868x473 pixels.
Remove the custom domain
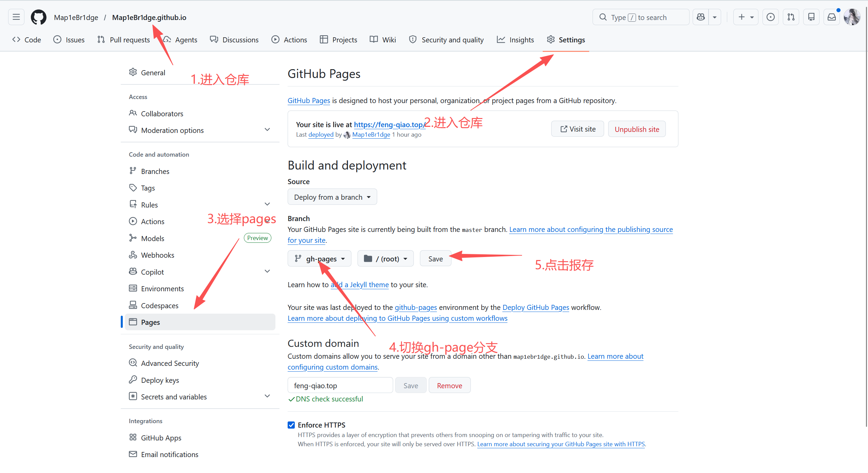(449, 386)
